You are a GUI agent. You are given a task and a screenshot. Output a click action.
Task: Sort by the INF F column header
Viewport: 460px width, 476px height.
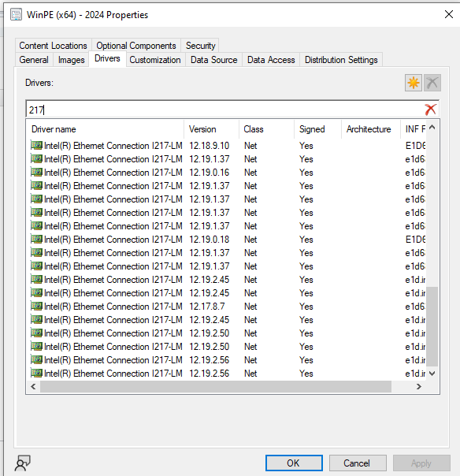coord(414,129)
